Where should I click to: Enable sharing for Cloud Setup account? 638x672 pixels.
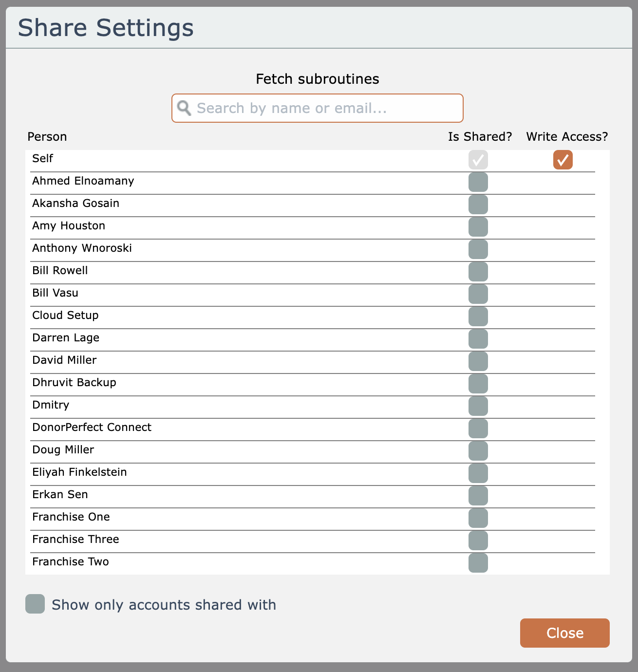(x=478, y=317)
